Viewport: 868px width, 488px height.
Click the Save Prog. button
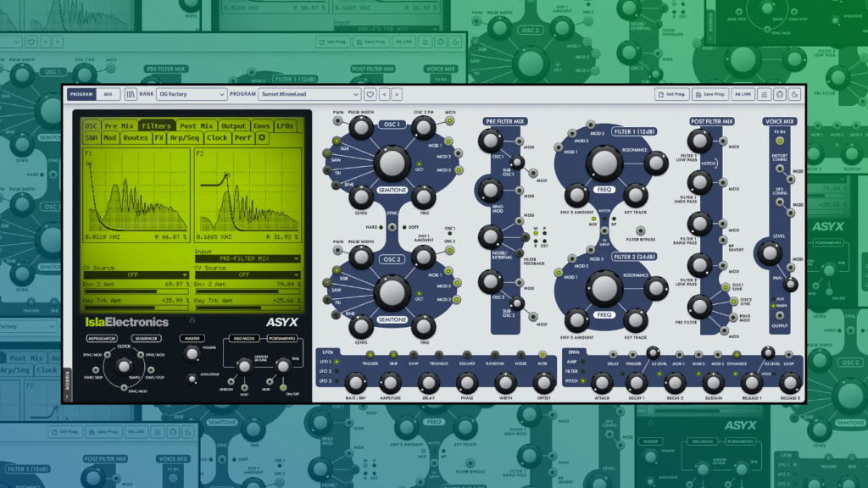coord(710,94)
